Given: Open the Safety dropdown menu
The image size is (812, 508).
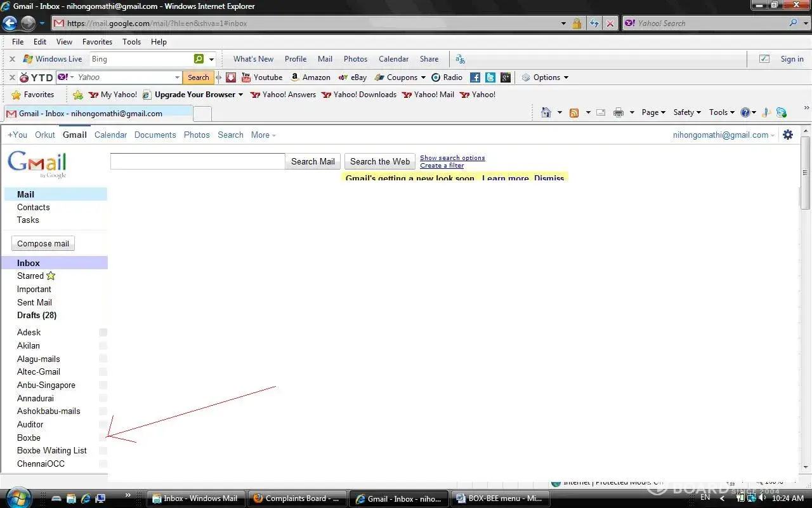Looking at the screenshot, I should (686, 112).
